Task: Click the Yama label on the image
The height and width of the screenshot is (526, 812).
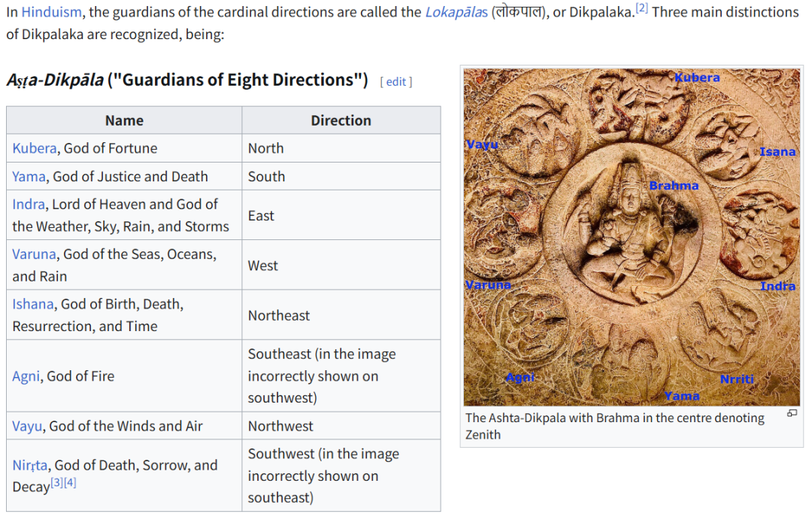Action: (x=682, y=396)
